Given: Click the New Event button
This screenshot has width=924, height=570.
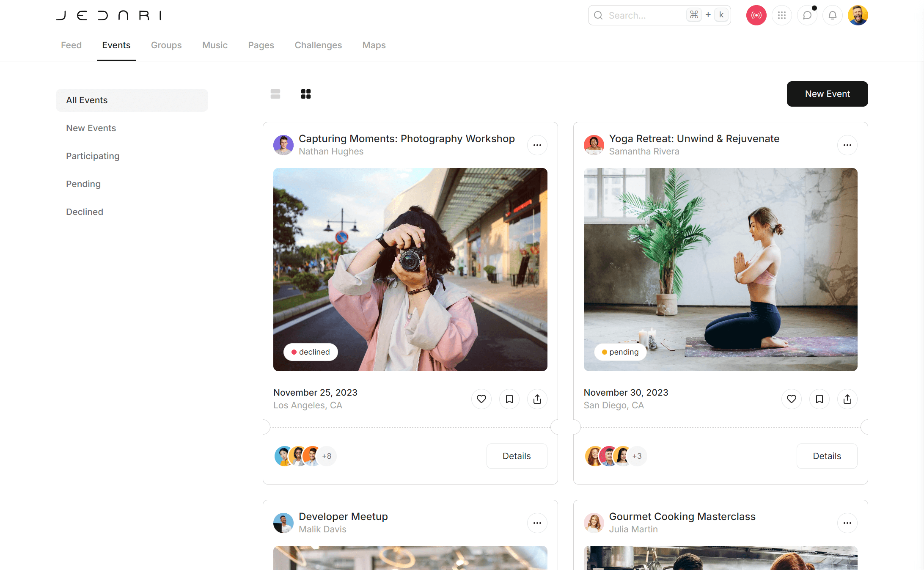Looking at the screenshot, I should pyautogui.click(x=827, y=94).
